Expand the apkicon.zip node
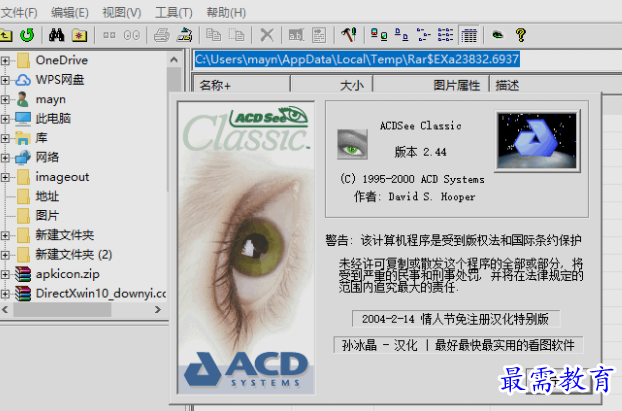This screenshot has width=622, height=411. 5,274
